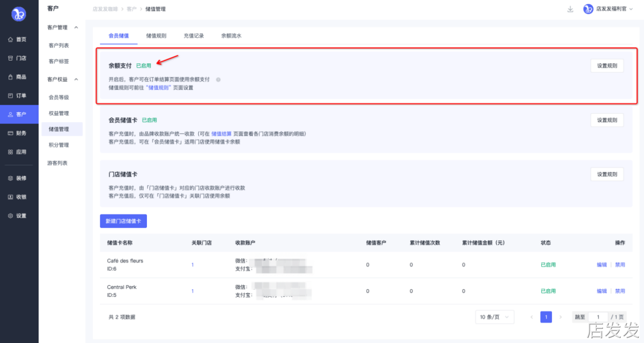Go to previous page arrow in pagination
644x343 pixels.
pyautogui.click(x=532, y=317)
